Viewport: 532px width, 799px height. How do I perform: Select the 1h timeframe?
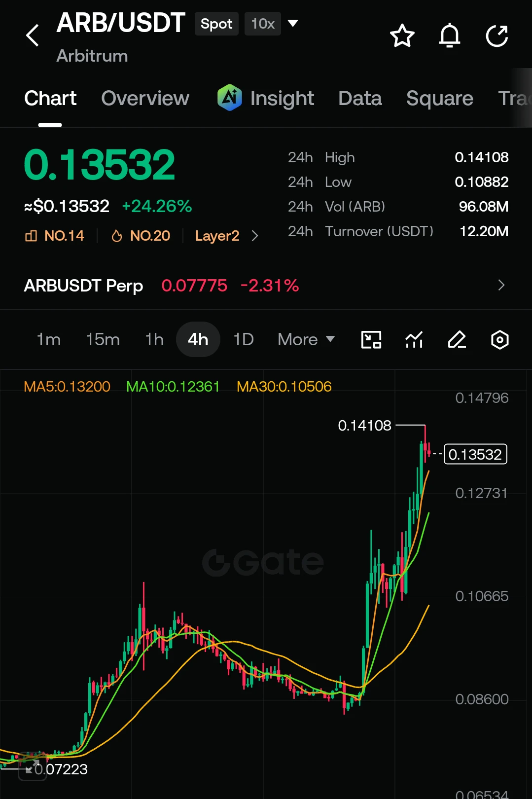click(154, 339)
